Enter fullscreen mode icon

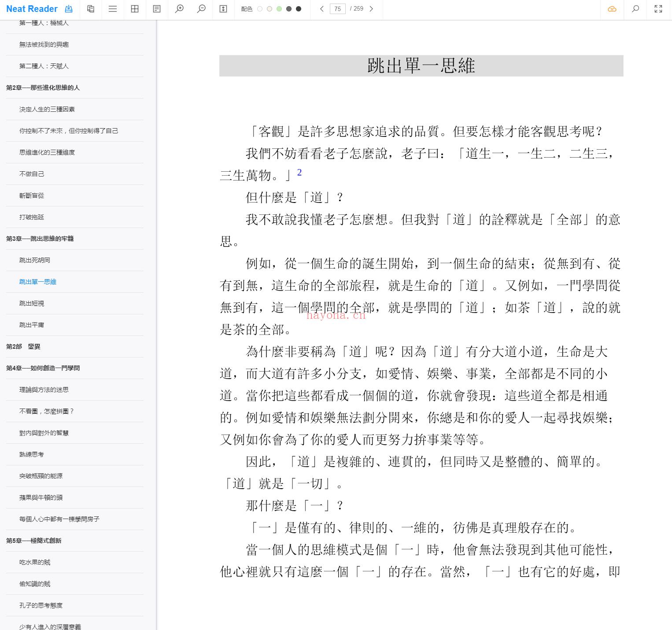tap(658, 9)
